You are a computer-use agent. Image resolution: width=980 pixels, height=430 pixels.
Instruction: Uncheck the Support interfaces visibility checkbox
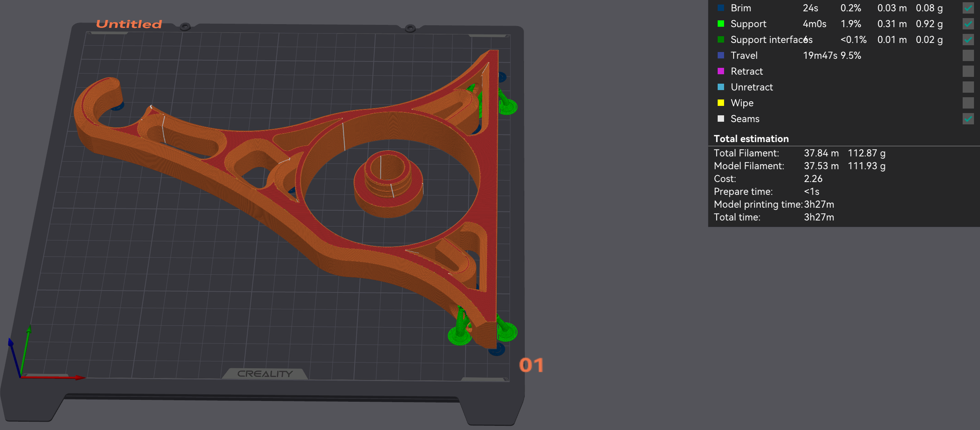(x=968, y=40)
